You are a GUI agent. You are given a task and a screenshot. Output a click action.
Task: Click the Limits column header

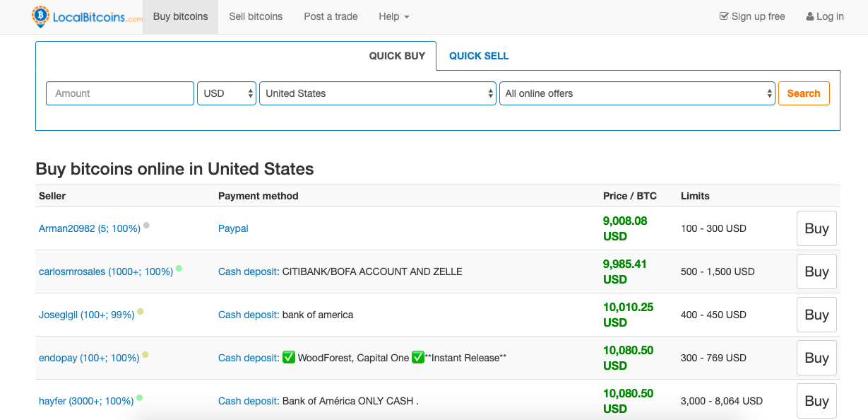[695, 196]
